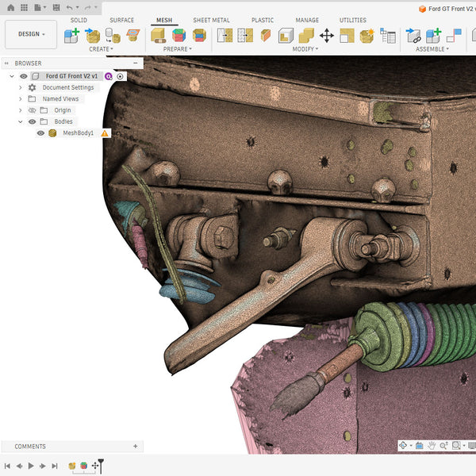Add a comment with the plus button
This screenshot has width=476, height=476.
tap(136, 446)
